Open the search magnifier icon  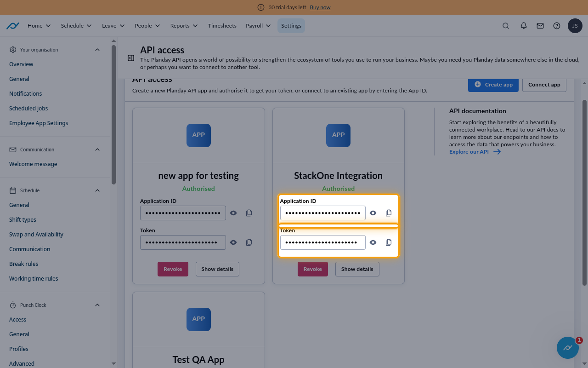[x=506, y=26]
